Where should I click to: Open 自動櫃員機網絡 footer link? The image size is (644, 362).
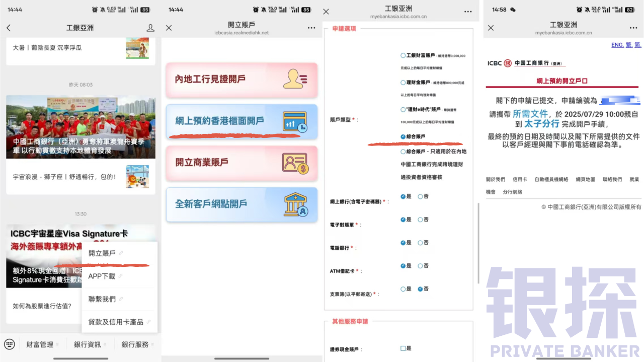pos(551,179)
